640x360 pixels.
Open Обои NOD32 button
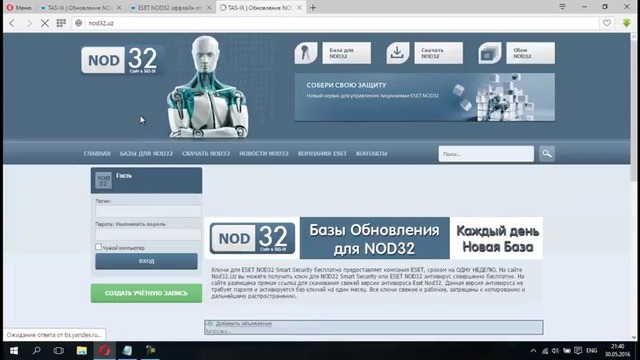pos(530,53)
